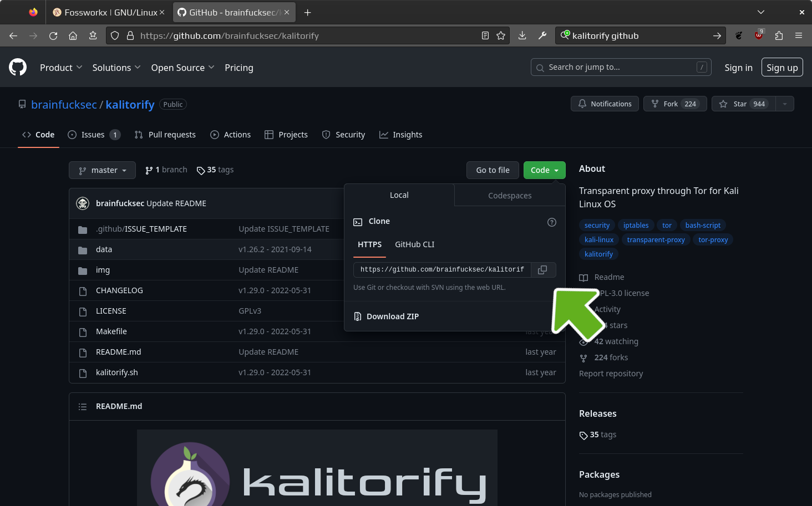The height and width of the screenshot is (506, 812).
Task: Expand the Product navigation menu
Action: click(x=61, y=68)
